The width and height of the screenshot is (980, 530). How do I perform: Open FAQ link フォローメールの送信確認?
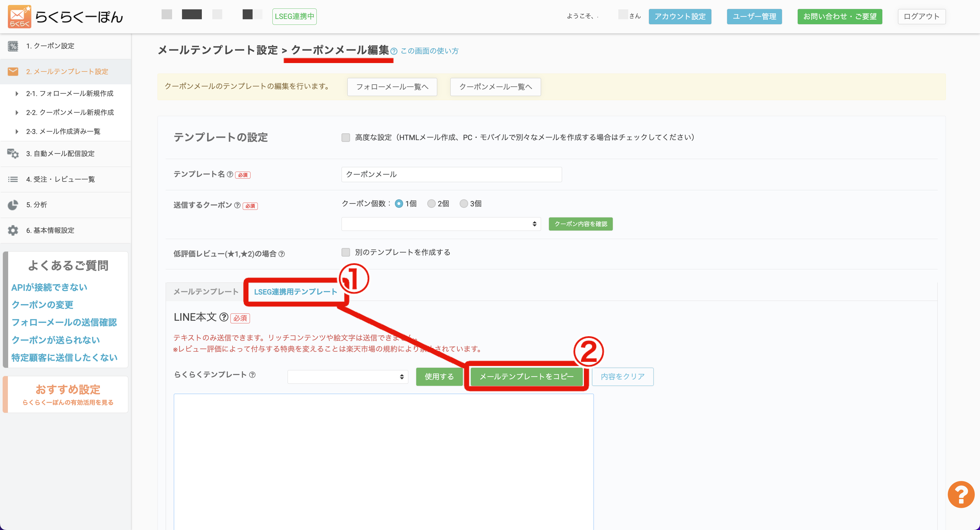pos(64,322)
